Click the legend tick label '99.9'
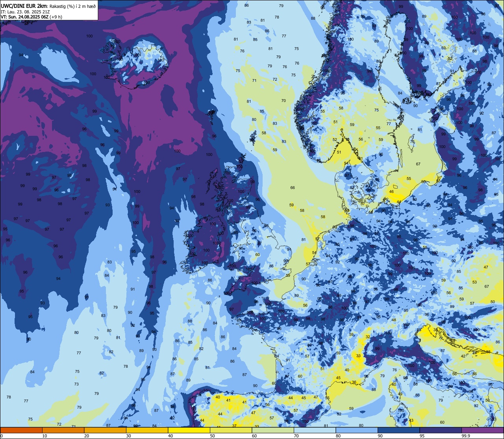The image size is (504, 439). (466, 436)
